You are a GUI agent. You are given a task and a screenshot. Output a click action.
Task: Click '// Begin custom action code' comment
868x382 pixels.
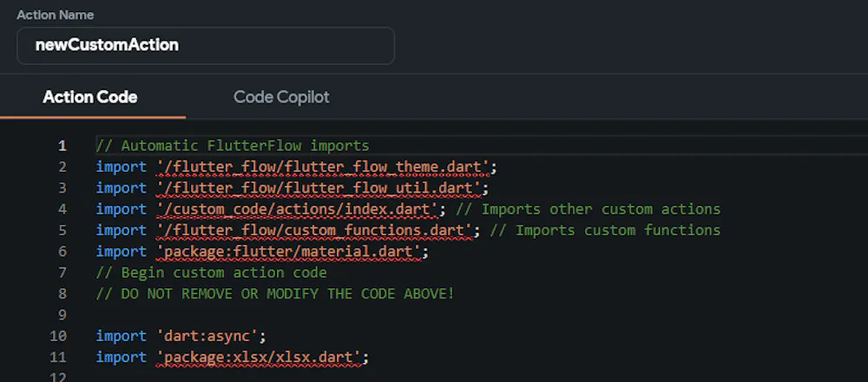point(212,273)
